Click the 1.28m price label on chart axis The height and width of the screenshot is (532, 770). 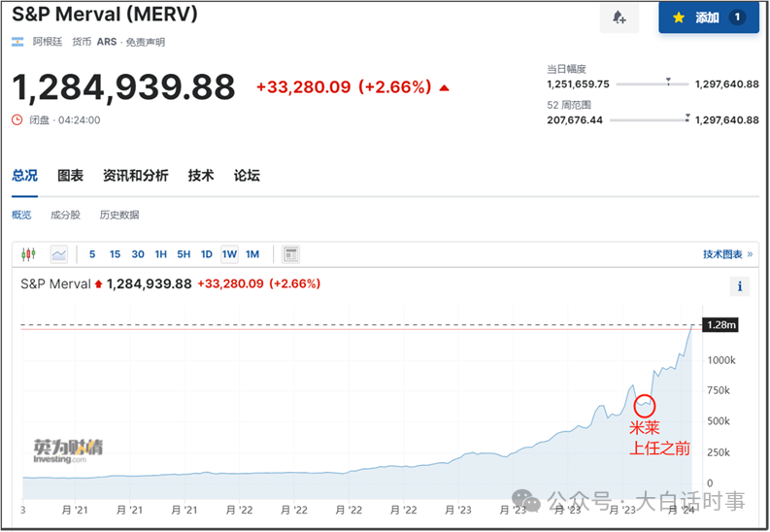pyautogui.click(x=720, y=324)
